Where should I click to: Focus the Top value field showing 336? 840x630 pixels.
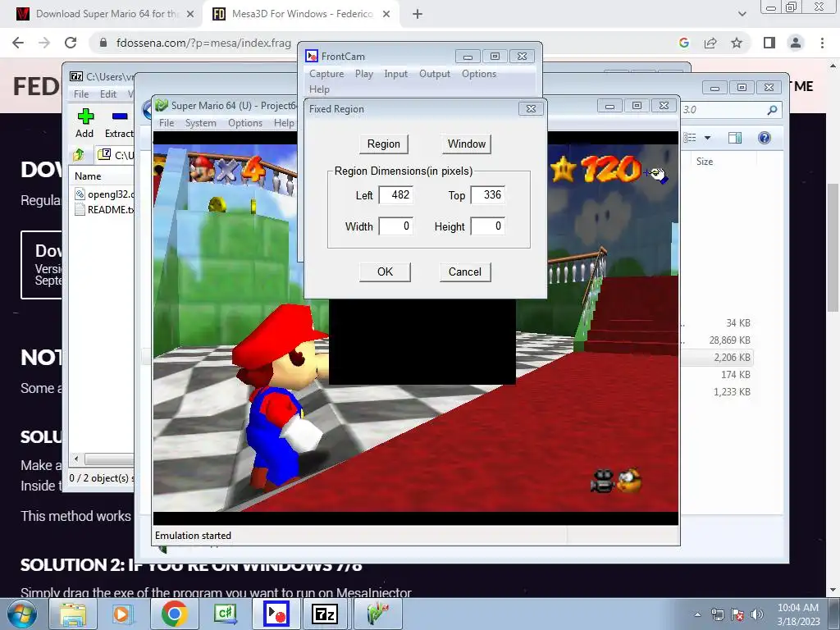tap(487, 195)
